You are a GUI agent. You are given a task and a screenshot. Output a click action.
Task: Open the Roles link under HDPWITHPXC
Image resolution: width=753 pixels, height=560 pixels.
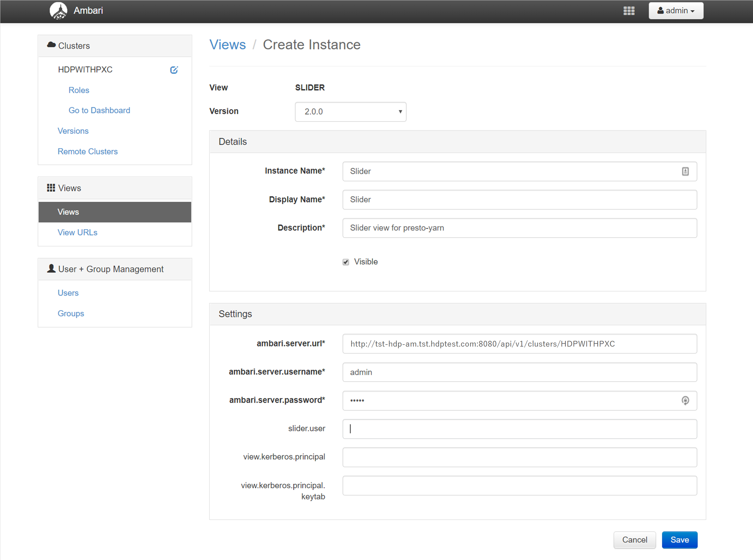tap(79, 90)
